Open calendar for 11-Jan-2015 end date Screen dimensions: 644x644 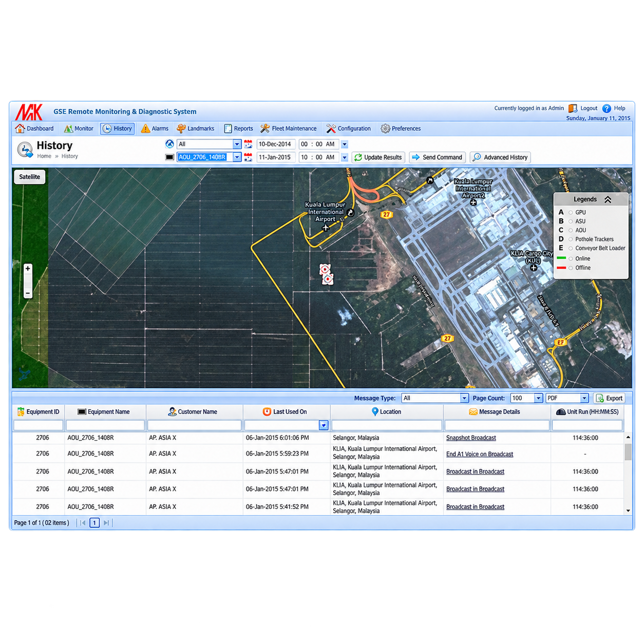[248, 157]
